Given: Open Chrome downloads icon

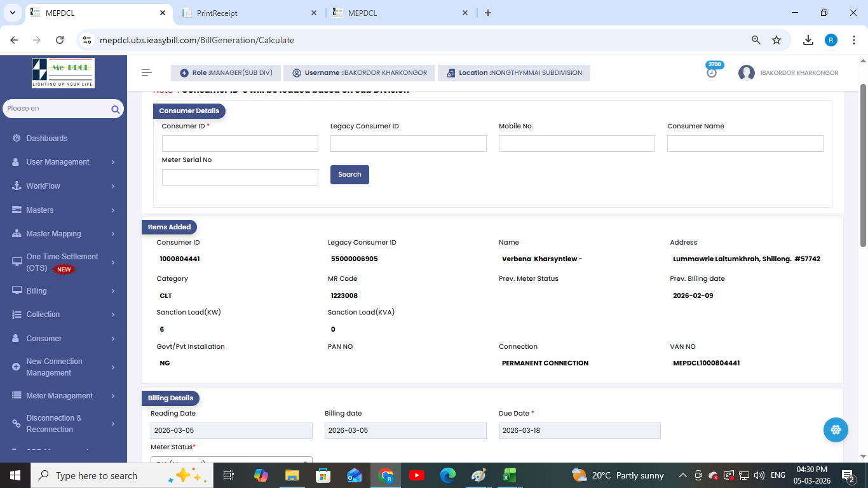Looking at the screenshot, I should click(x=808, y=40).
